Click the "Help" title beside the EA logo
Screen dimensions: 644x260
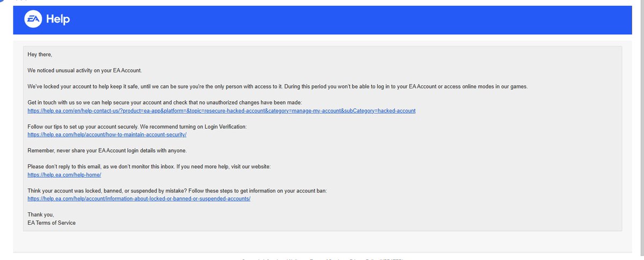(x=58, y=20)
